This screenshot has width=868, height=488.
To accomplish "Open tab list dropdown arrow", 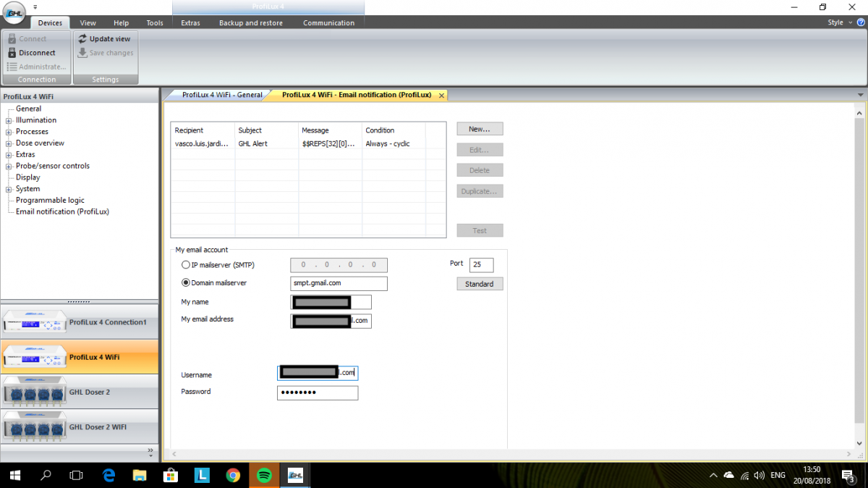I will point(860,95).
